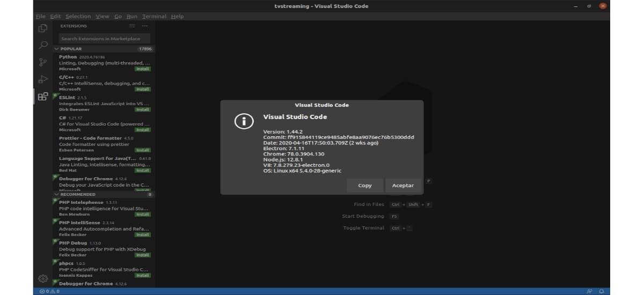Open the Go menu

pos(118,16)
